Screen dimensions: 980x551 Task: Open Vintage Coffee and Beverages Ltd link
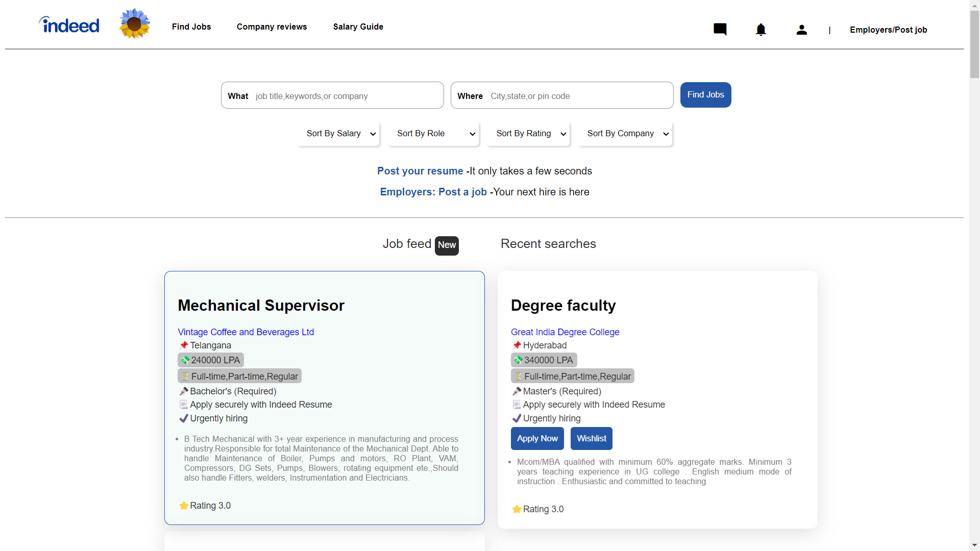[x=246, y=332]
